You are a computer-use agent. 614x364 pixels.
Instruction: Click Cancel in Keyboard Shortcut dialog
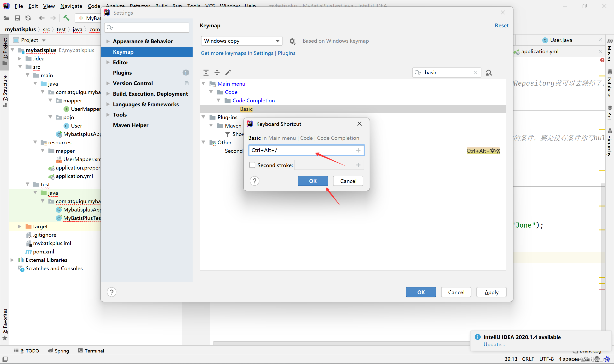pyautogui.click(x=348, y=181)
